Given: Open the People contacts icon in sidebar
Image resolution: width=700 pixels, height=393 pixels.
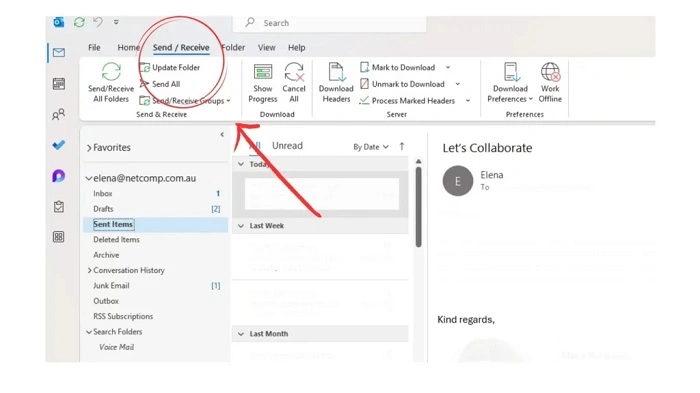Looking at the screenshot, I should point(58,114).
